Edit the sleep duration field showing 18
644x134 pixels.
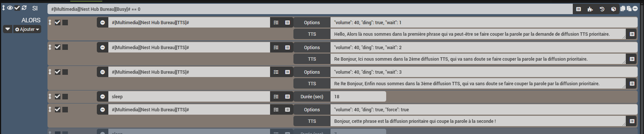tap(358, 96)
